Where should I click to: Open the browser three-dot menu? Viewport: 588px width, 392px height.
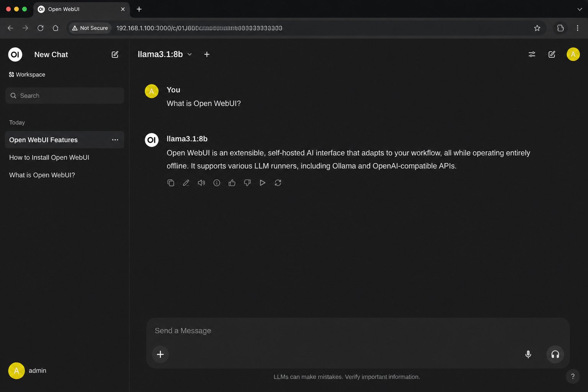(577, 28)
